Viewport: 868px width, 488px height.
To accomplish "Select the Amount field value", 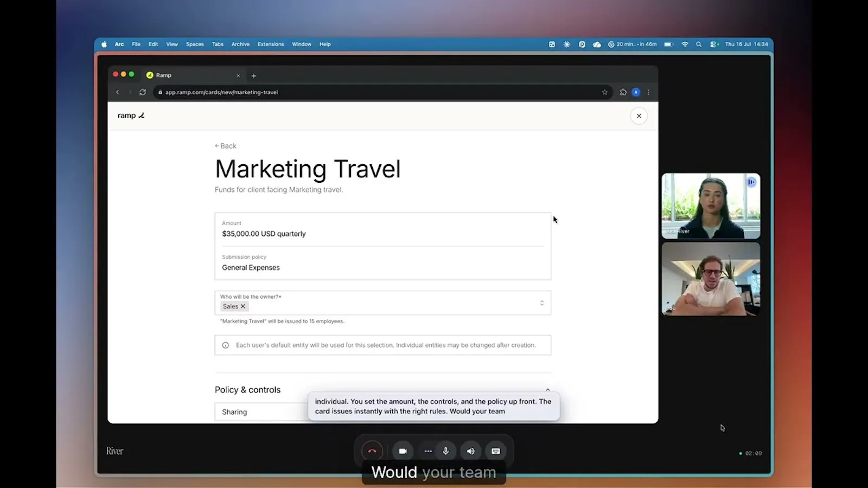I will (x=264, y=234).
